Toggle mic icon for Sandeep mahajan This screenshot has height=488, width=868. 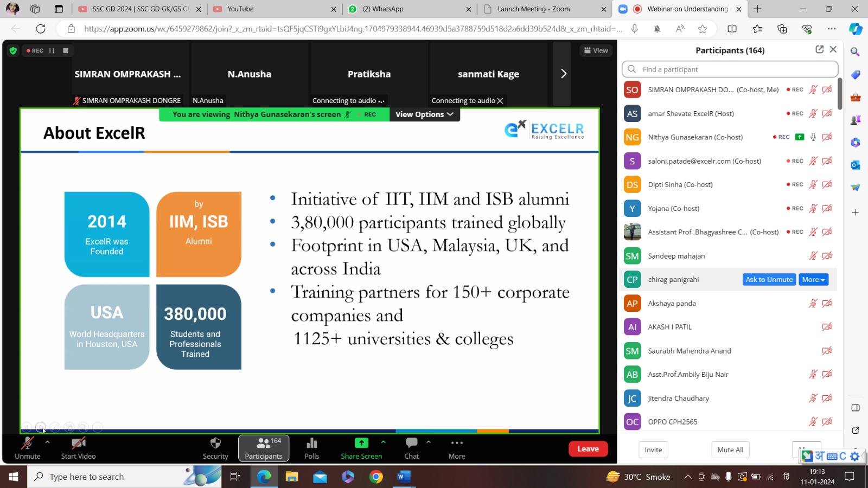click(x=813, y=256)
